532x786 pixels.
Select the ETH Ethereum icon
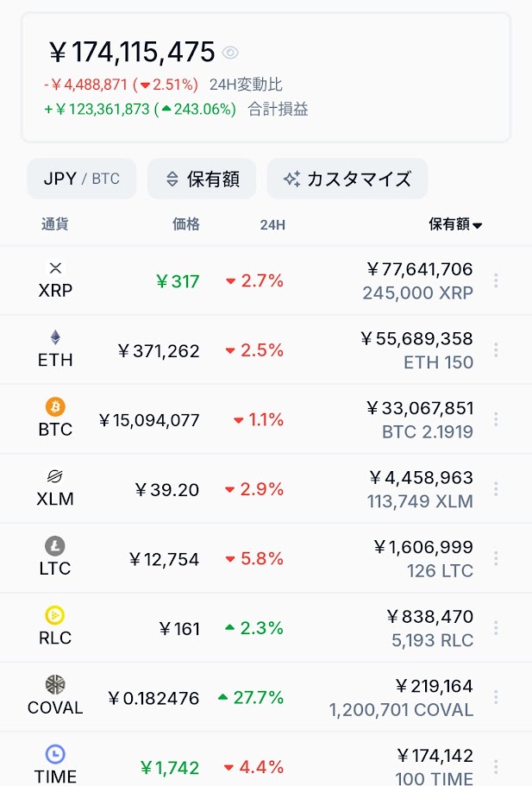tap(55, 336)
